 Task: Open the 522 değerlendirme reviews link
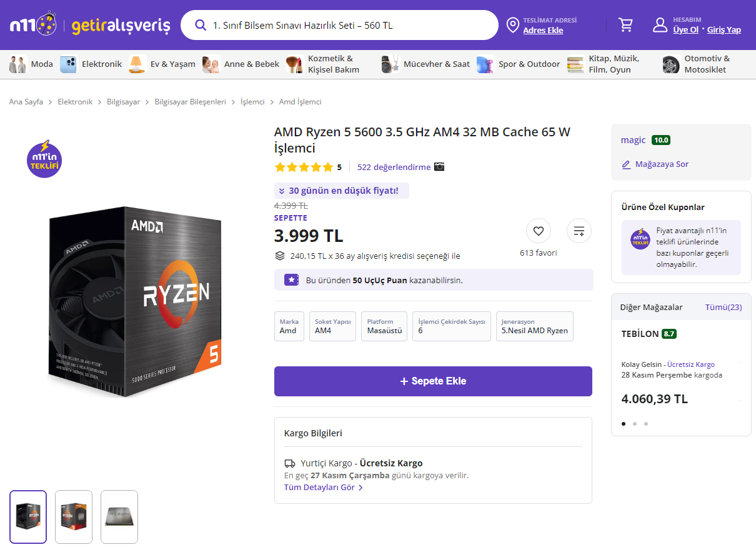tap(394, 167)
